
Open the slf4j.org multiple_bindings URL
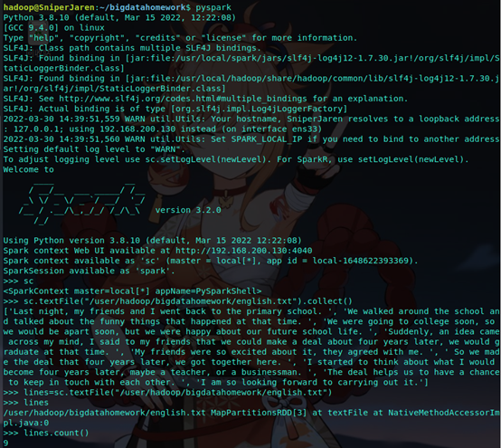tap(183, 99)
